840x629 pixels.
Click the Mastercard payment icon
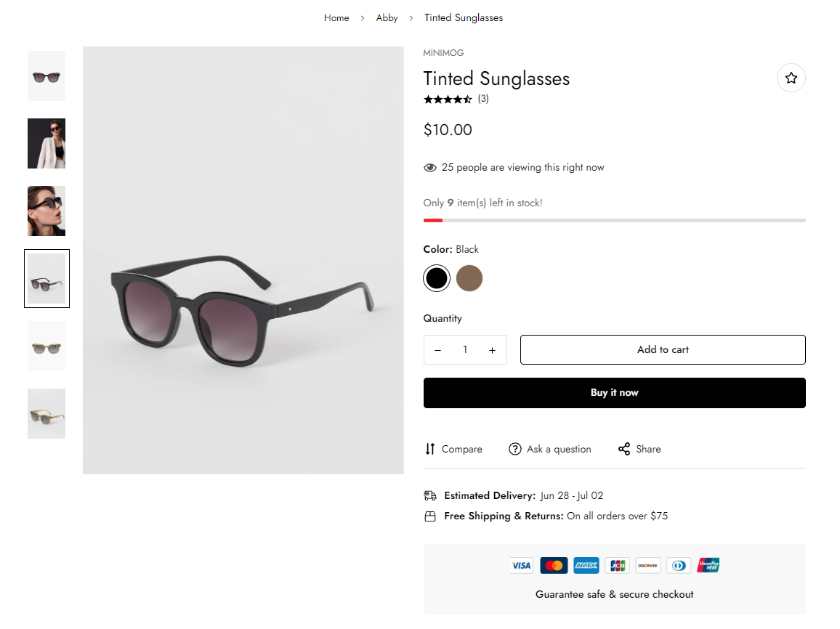click(554, 565)
